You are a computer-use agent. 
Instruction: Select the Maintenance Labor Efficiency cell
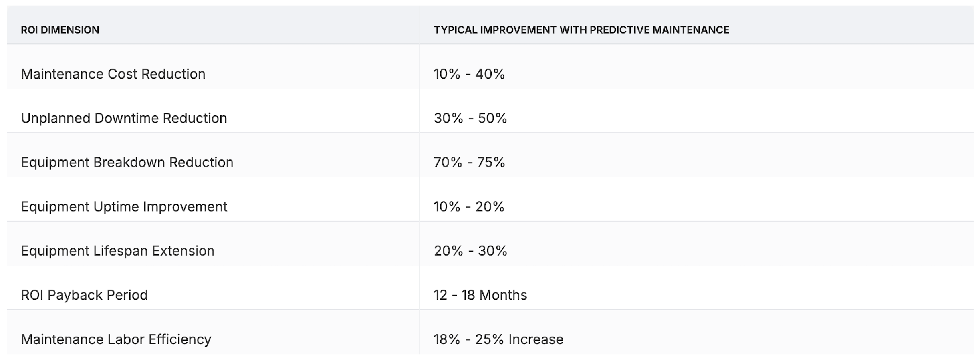(x=116, y=339)
